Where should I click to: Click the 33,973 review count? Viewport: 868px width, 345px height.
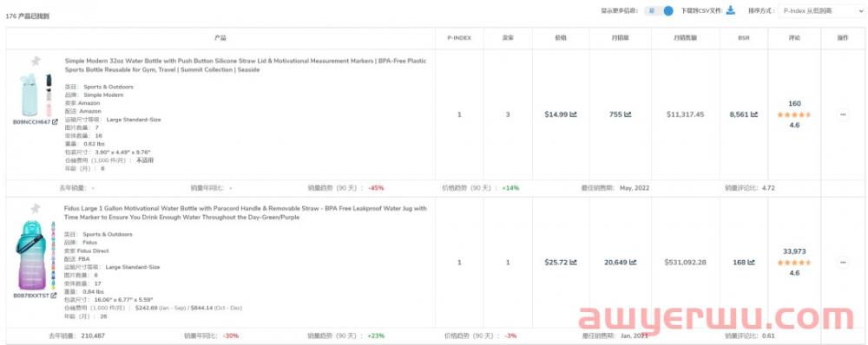(794, 251)
